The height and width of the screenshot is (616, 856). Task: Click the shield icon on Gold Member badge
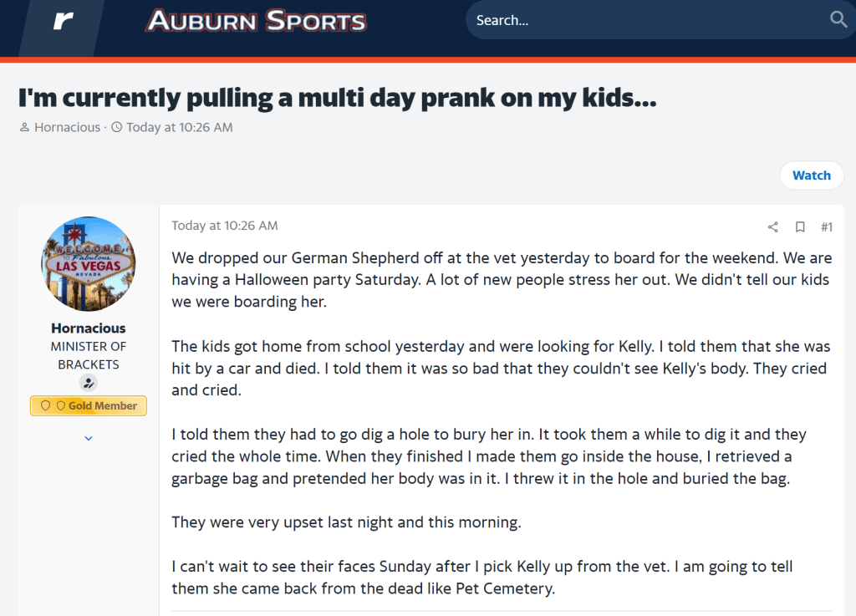(47, 405)
